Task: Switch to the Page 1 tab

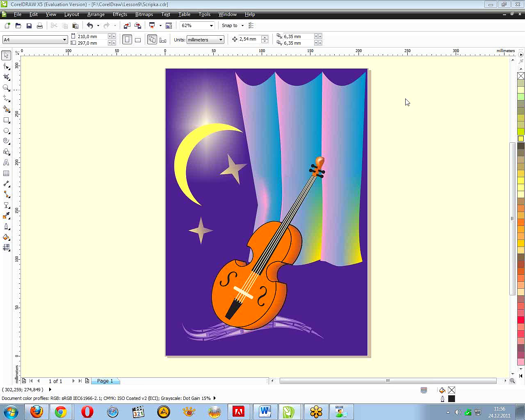Action: (105, 381)
